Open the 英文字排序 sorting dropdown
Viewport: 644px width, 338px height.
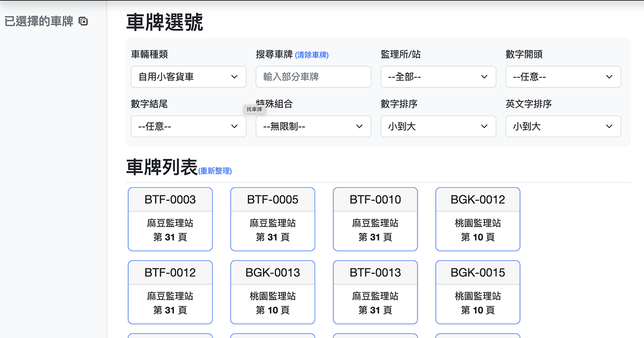point(563,126)
